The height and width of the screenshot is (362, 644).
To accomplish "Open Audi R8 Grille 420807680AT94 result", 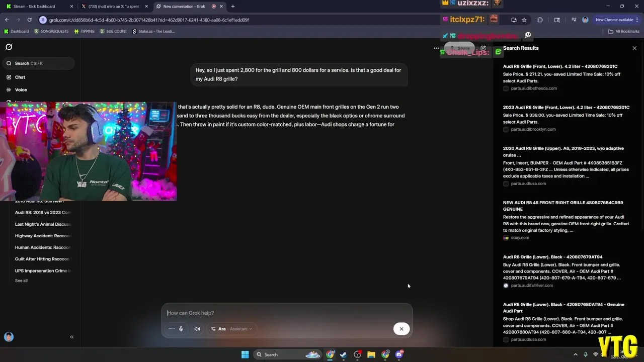I will 563,308.
